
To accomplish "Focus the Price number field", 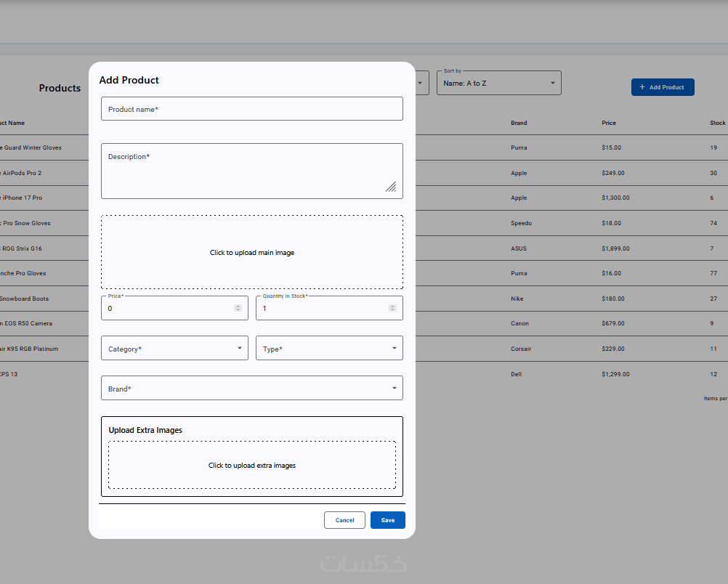I will (x=174, y=308).
